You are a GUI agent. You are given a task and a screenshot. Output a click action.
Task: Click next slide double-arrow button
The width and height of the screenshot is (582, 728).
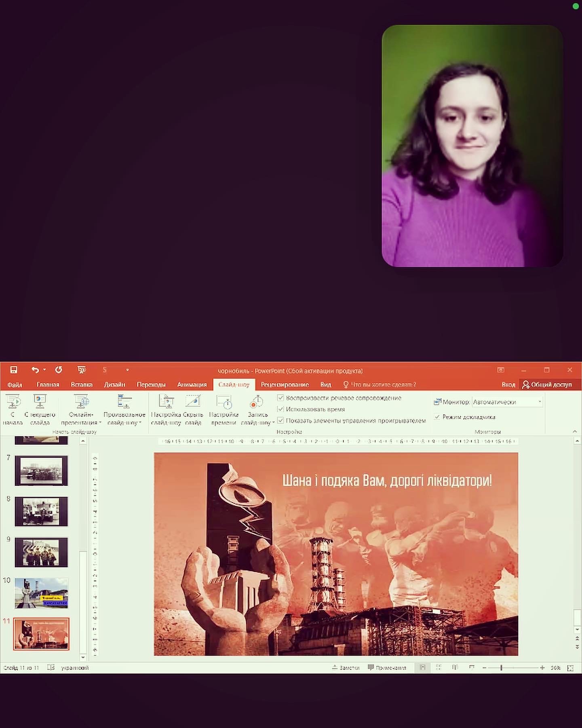click(x=577, y=647)
